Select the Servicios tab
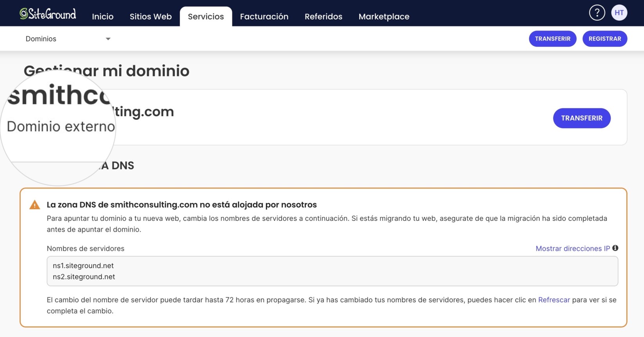The image size is (644, 337). tap(206, 16)
